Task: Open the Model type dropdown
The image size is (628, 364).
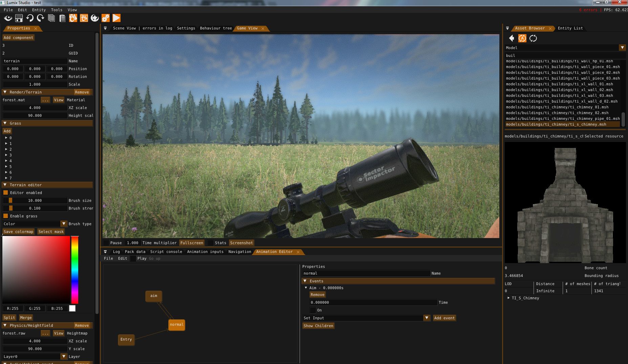Action: [x=622, y=47]
